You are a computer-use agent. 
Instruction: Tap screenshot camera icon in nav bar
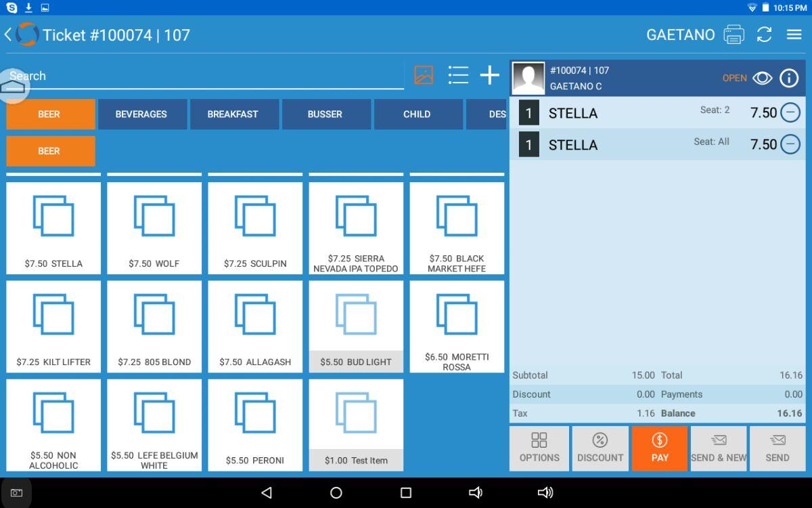click(x=16, y=493)
